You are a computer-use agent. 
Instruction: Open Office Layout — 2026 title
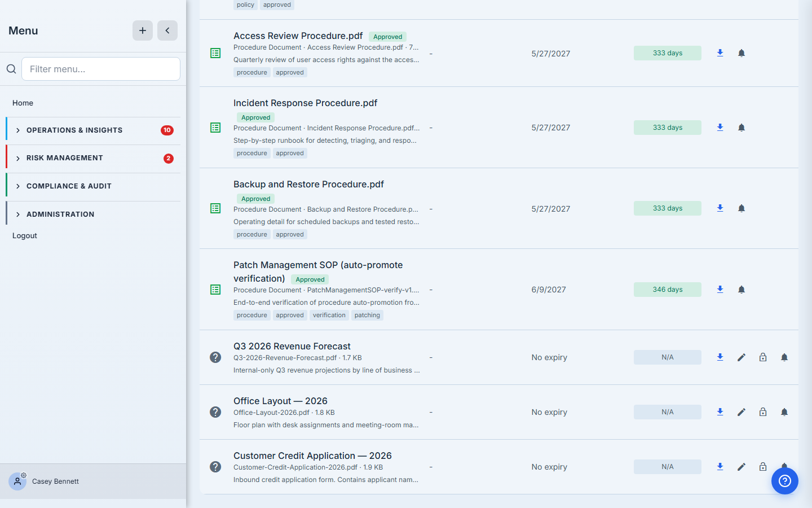click(x=280, y=401)
